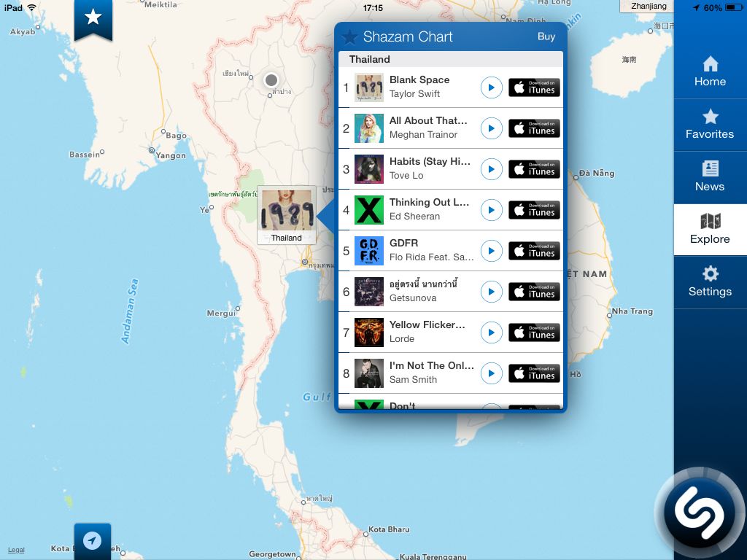This screenshot has width=747, height=560.
Task: Download Blank Space on iTunes
Action: click(534, 87)
